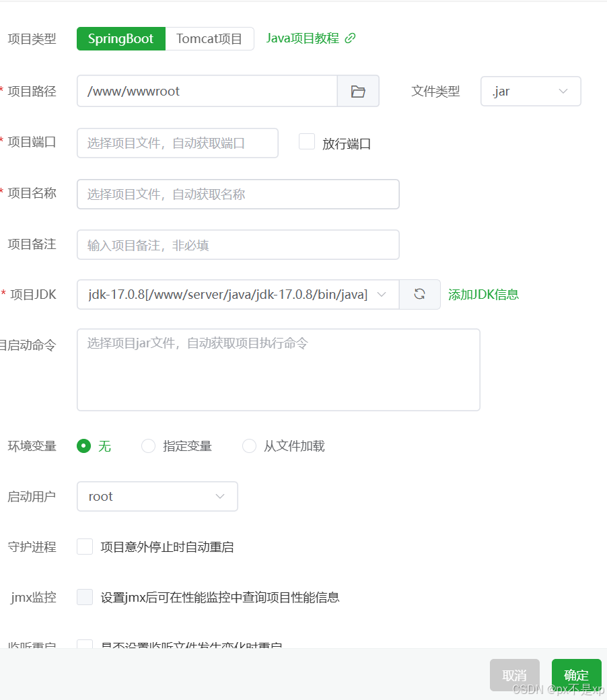The image size is (607, 700).
Task: Open the 启动用户 root dropdown
Action: 157,497
